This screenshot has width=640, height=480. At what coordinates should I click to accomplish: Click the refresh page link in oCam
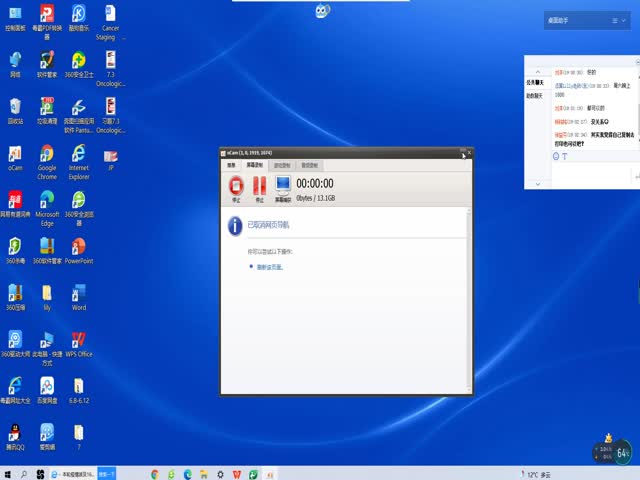click(270, 267)
